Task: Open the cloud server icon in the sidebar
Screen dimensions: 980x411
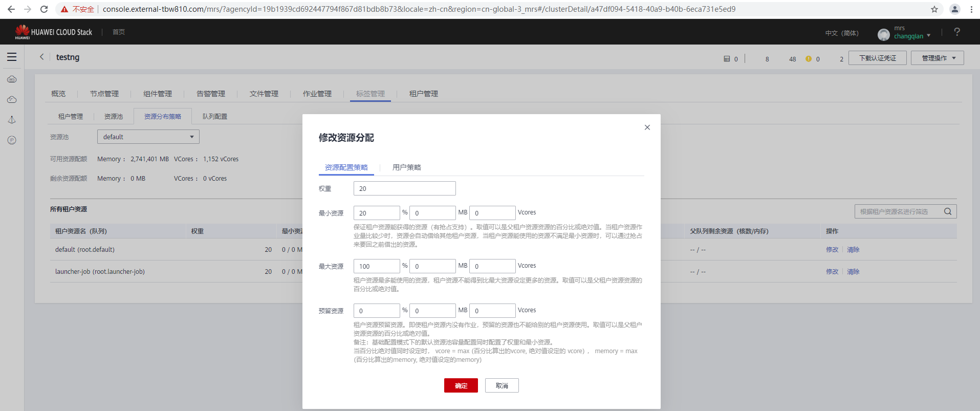Action: pyautogui.click(x=12, y=79)
